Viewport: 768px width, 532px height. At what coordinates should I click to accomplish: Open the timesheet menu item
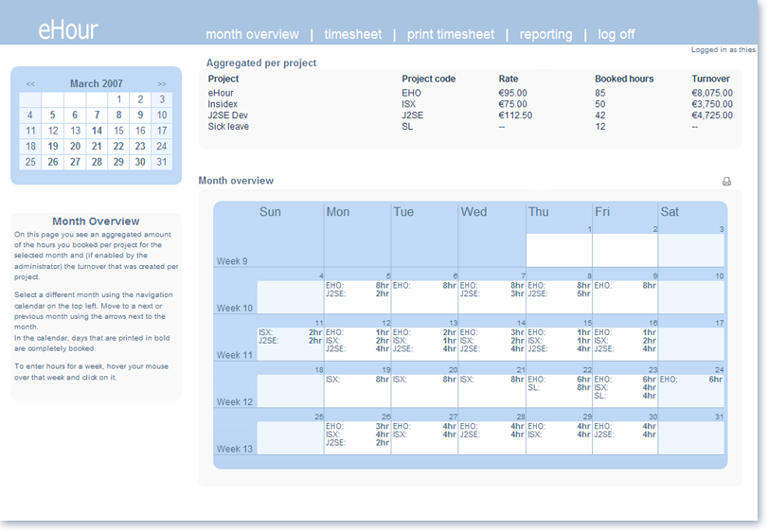coord(352,34)
